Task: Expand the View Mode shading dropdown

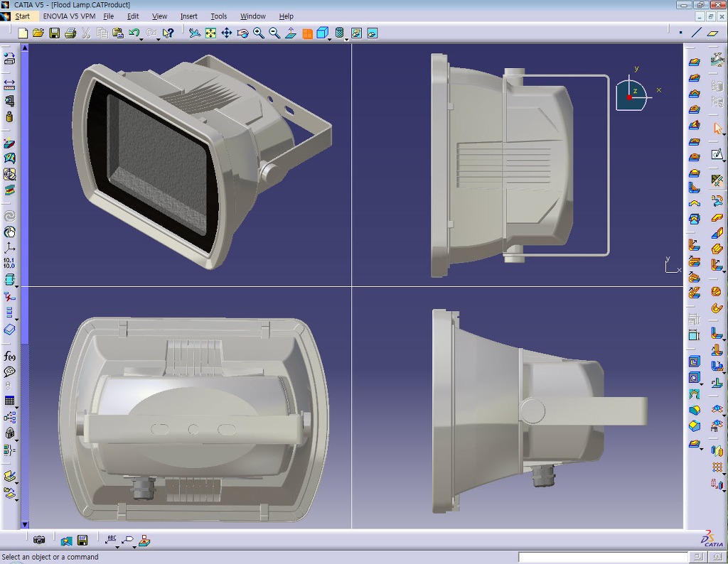Action: (x=346, y=38)
